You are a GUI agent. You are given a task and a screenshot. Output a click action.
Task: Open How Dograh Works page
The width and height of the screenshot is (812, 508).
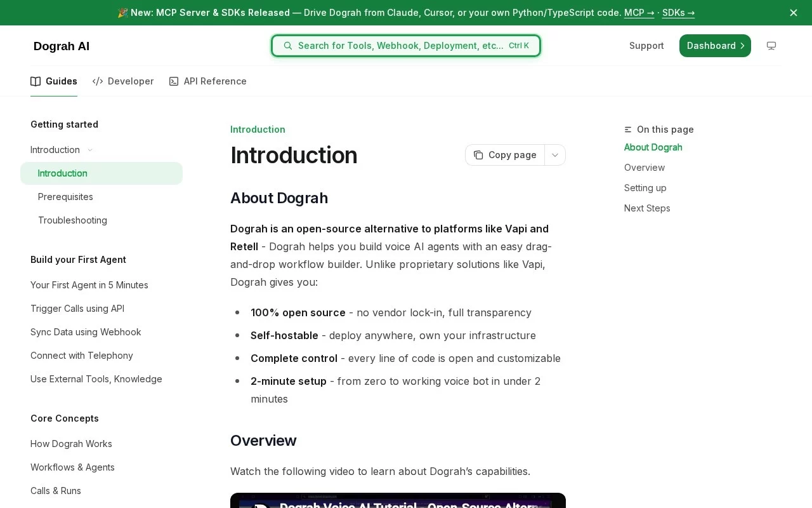[x=71, y=444]
